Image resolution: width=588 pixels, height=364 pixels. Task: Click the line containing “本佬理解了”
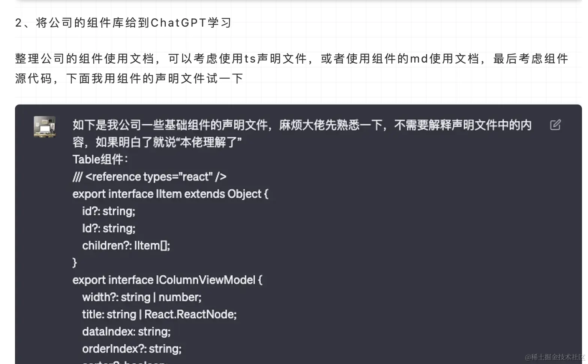click(157, 142)
